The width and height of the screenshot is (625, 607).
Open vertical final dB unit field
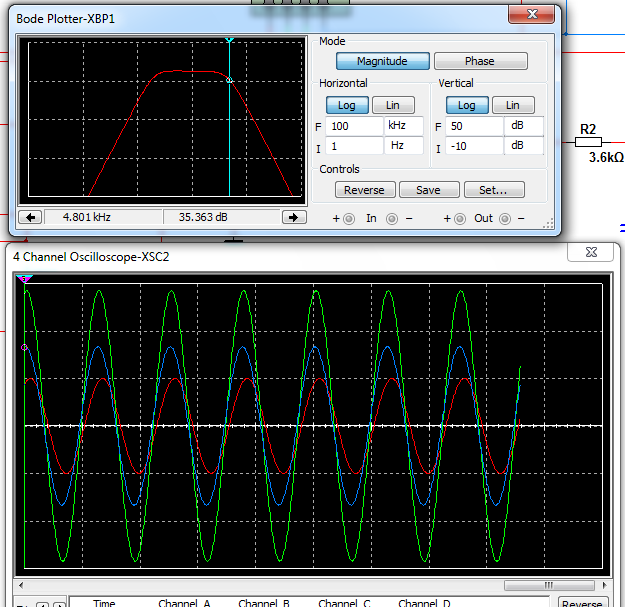click(x=524, y=126)
